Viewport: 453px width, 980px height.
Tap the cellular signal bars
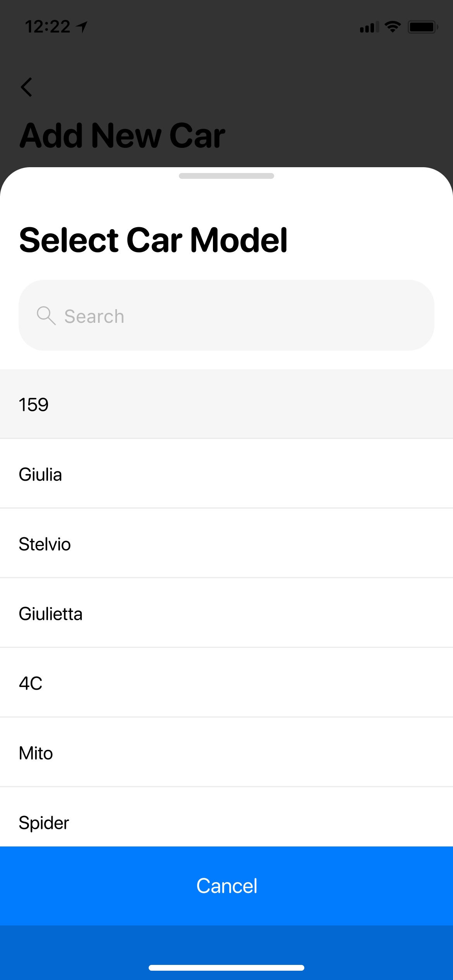(x=369, y=27)
